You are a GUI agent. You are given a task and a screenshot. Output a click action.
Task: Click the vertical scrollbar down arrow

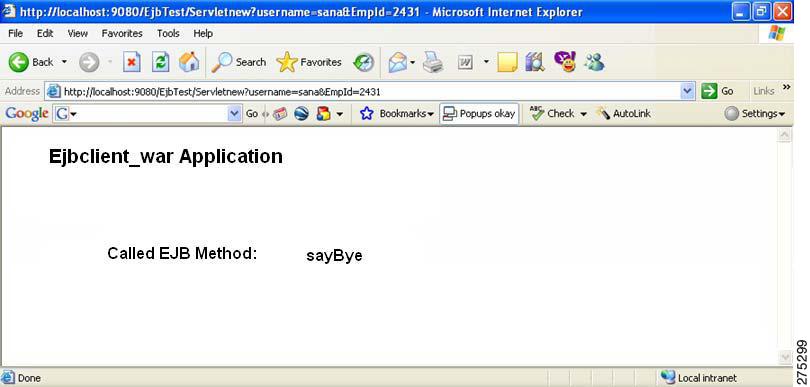[784, 357]
